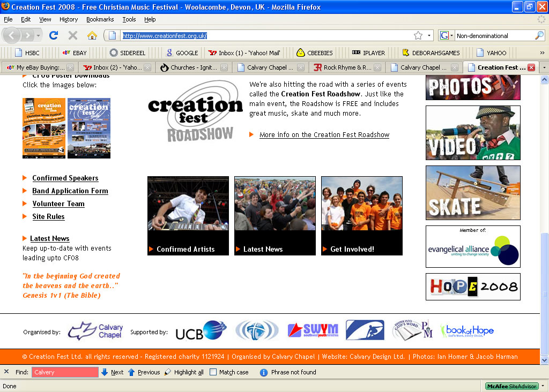Click the vertical scrollbar down arrow
The height and width of the screenshot is (392, 549).
pyautogui.click(x=544, y=360)
